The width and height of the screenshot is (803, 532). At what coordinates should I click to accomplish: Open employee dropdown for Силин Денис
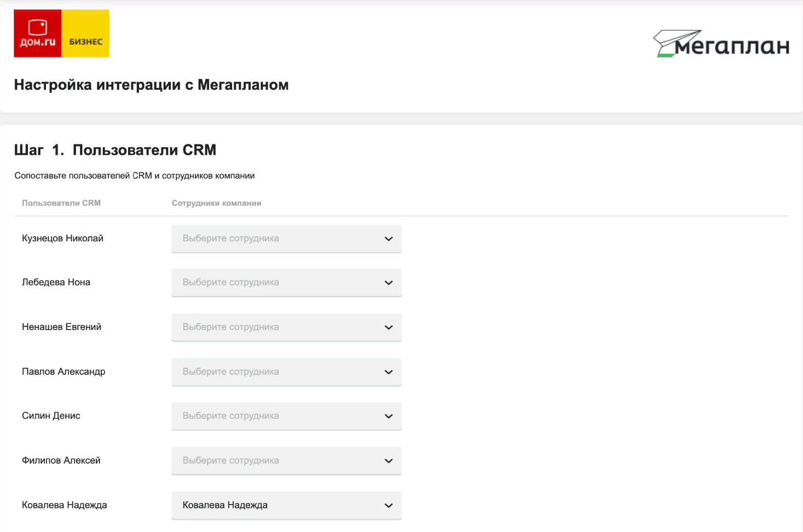click(x=286, y=416)
